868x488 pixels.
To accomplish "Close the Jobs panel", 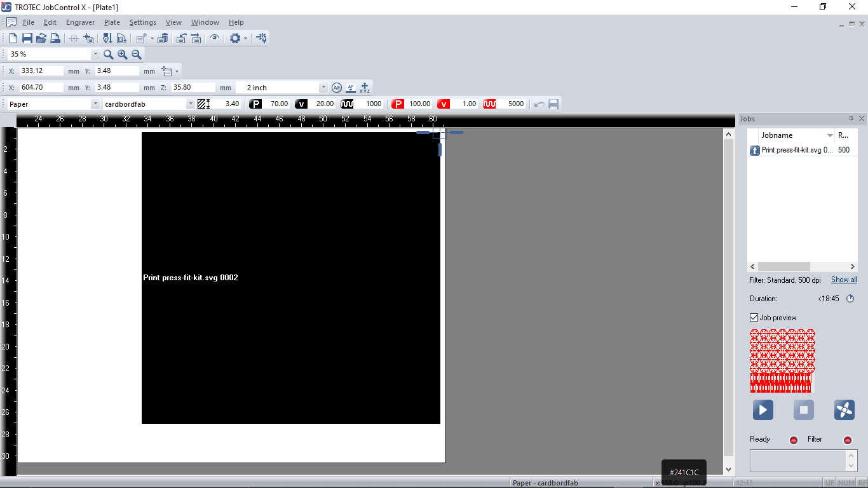I will point(862,119).
